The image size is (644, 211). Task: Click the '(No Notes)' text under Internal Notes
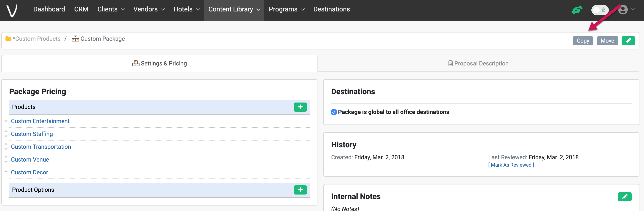click(x=345, y=208)
